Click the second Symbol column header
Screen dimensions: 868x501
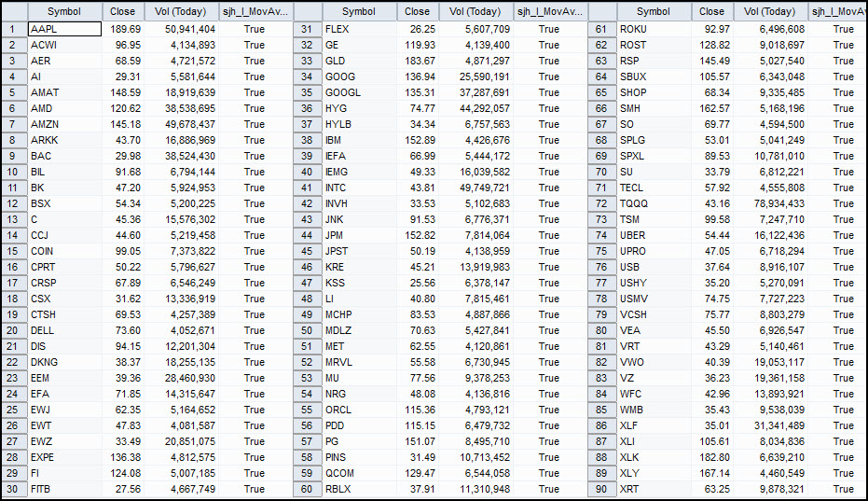tap(359, 11)
